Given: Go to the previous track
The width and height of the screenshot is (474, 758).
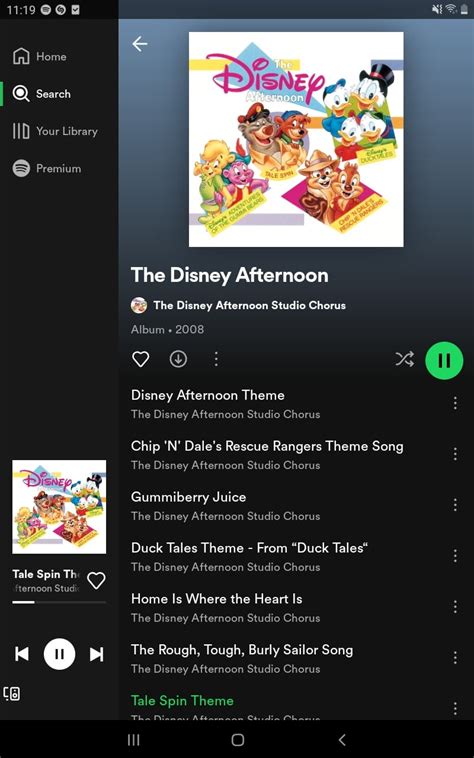Looking at the screenshot, I should coord(22,654).
